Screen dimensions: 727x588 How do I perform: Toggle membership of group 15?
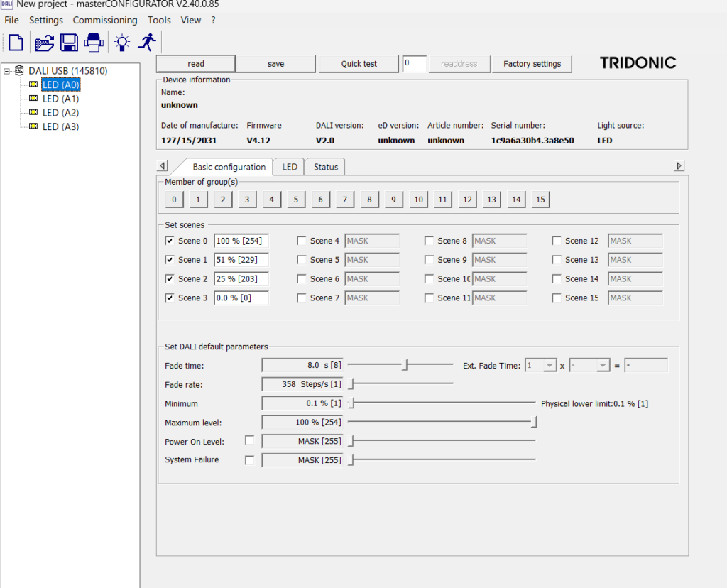pos(540,200)
